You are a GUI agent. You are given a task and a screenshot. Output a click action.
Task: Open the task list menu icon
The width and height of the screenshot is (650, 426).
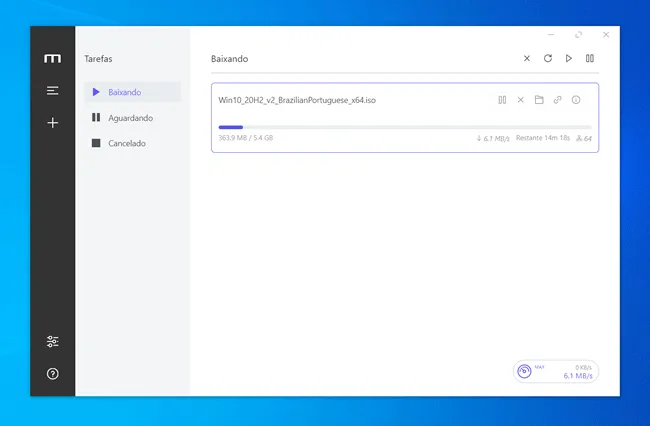point(53,90)
